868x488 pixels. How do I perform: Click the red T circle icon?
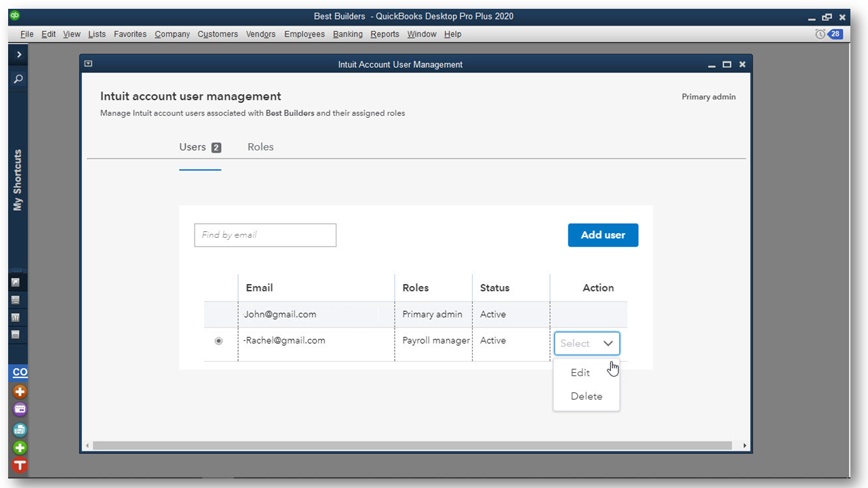pyautogui.click(x=20, y=466)
